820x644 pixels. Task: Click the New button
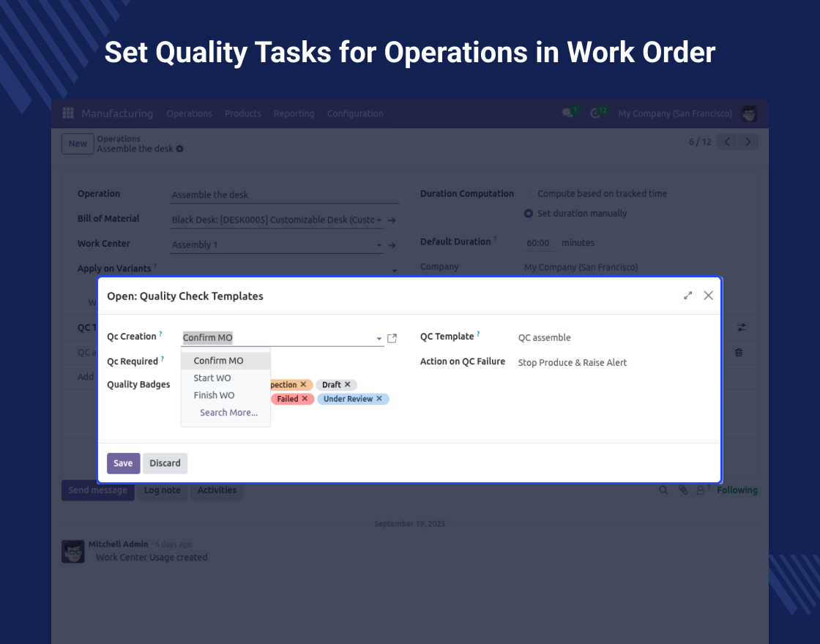tap(78, 143)
